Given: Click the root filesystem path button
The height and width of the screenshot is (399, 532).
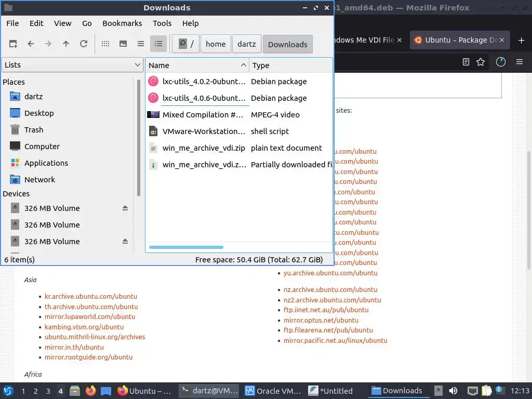Looking at the screenshot, I should (185, 44).
